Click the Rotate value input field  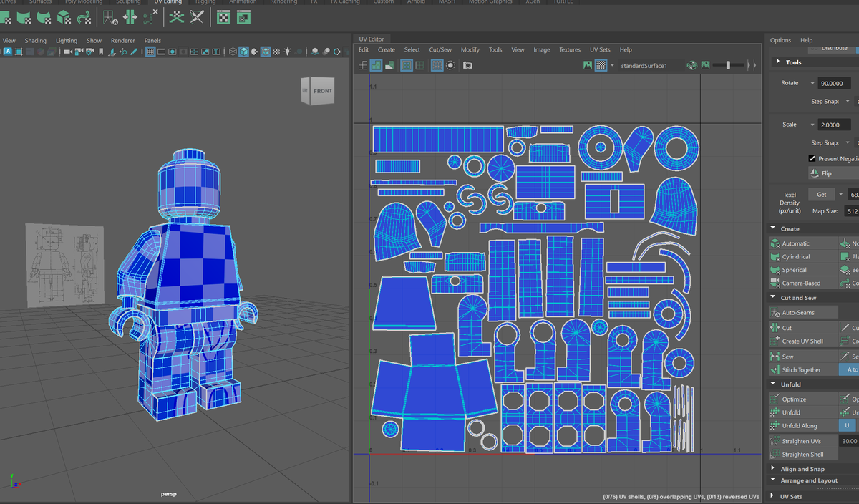click(x=834, y=83)
